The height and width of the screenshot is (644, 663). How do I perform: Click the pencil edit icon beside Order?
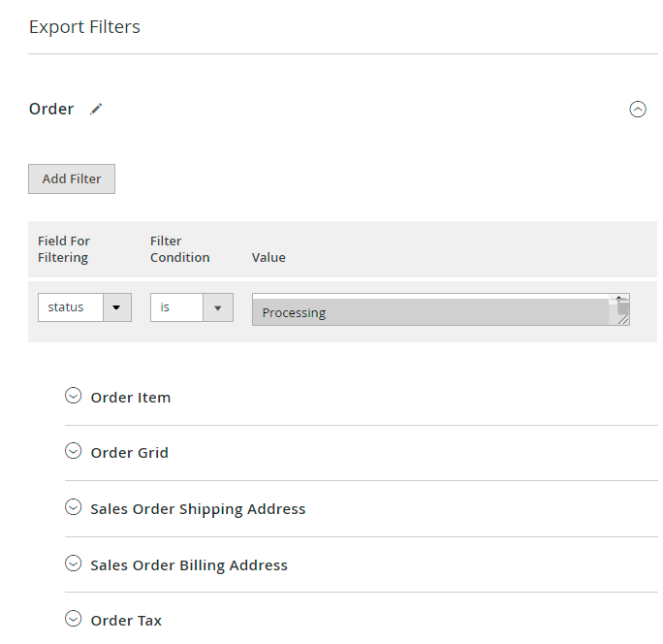tap(96, 109)
